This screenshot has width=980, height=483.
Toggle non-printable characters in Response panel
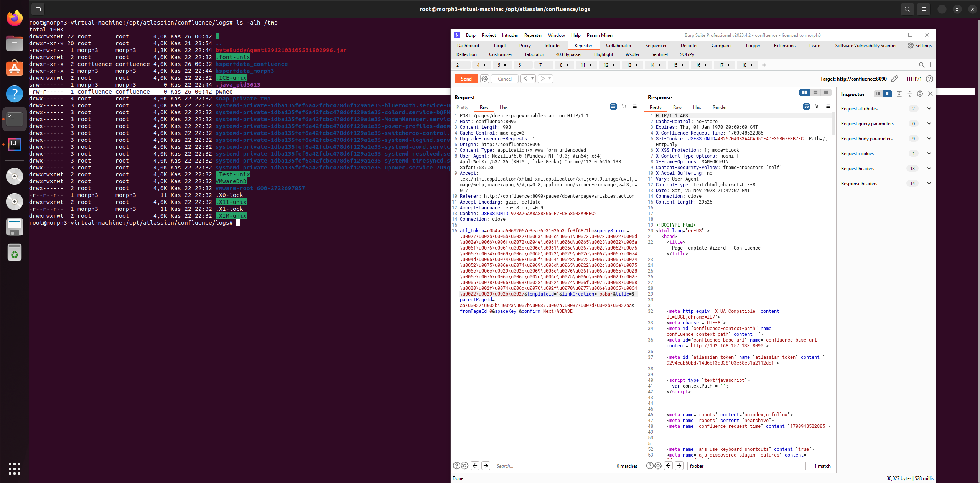[x=817, y=106]
